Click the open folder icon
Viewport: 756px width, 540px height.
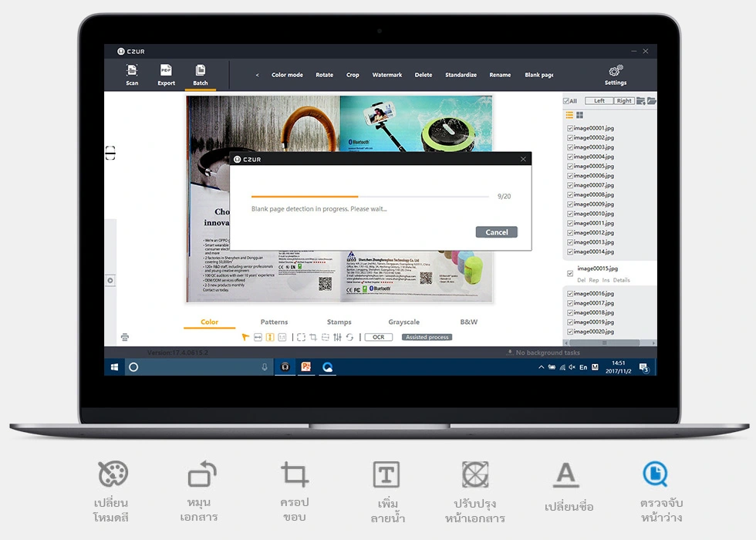(651, 101)
